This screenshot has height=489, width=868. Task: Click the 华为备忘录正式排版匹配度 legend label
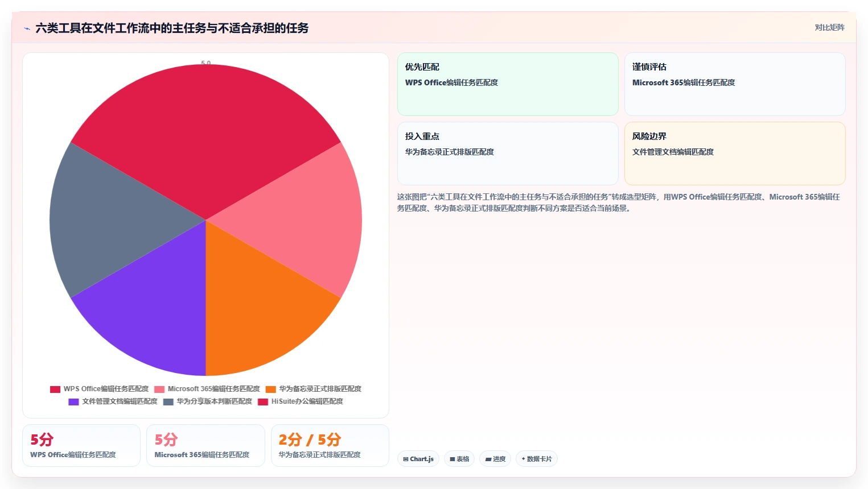(x=320, y=389)
